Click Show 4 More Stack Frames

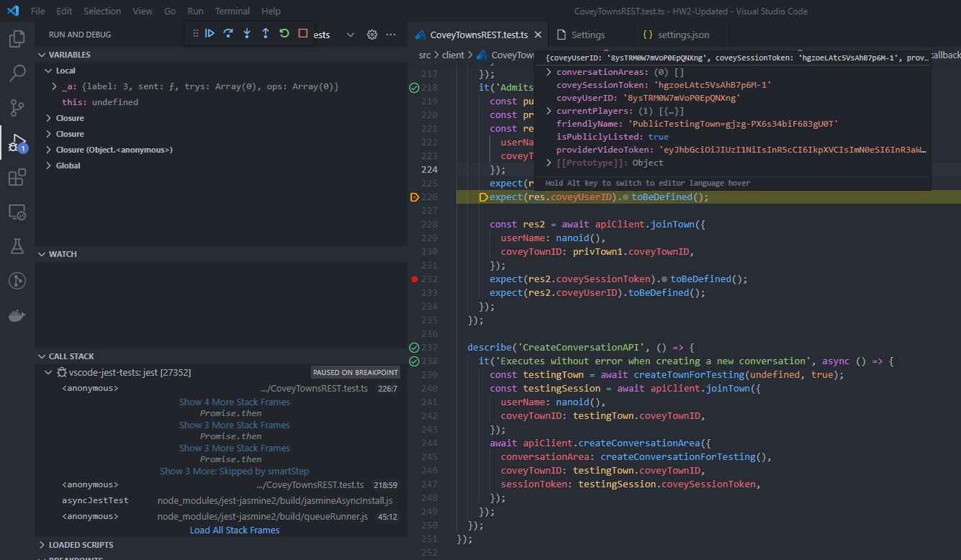pyautogui.click(x=234, y=402)
